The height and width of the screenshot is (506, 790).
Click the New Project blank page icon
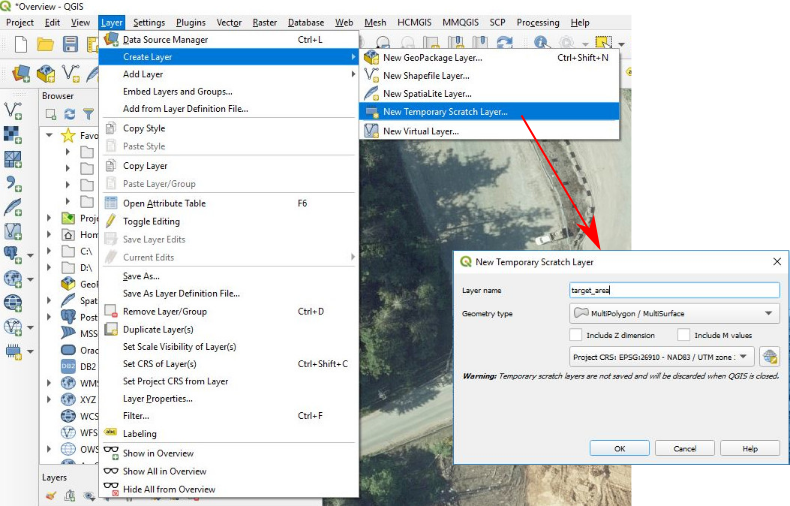coord(21,44)
